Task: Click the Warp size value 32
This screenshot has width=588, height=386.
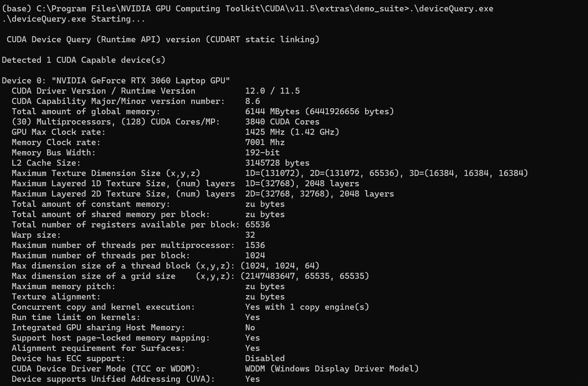Action: pos(250,235)
